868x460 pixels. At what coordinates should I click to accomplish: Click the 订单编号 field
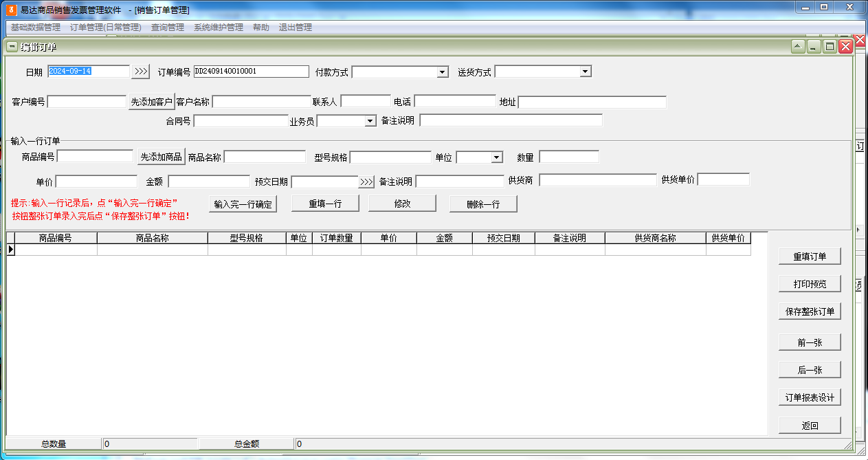[x=252, y=72]
